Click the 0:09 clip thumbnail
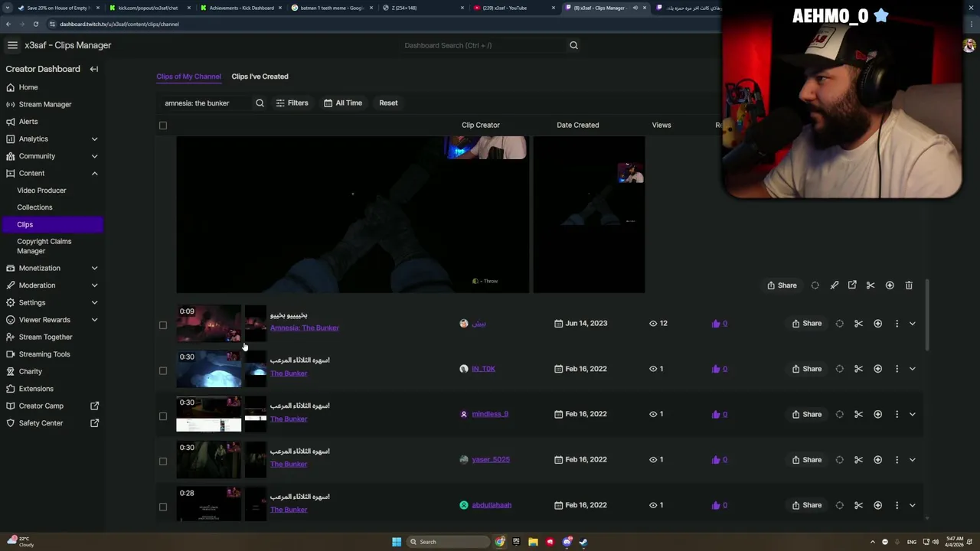The width and height of the screenshot is (980, 551). (208, 324)
